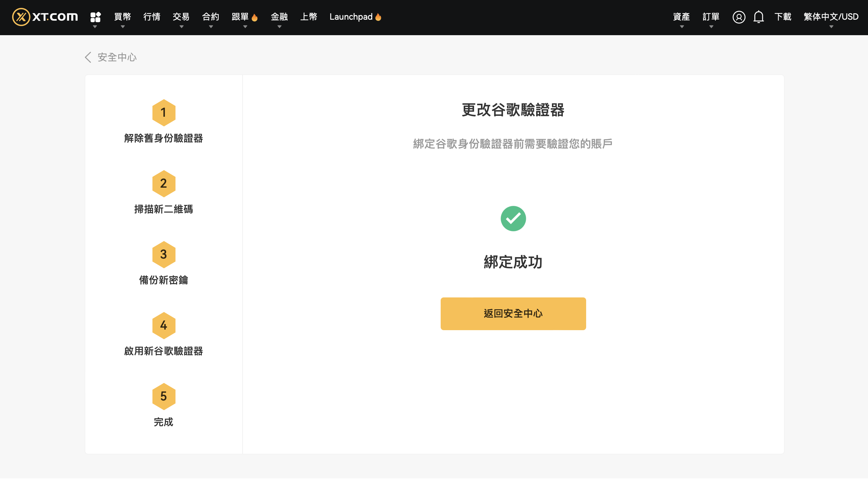Click the 返回安全中心 button
The width and height of the screenshot is (868, 496).
[513, 313]
